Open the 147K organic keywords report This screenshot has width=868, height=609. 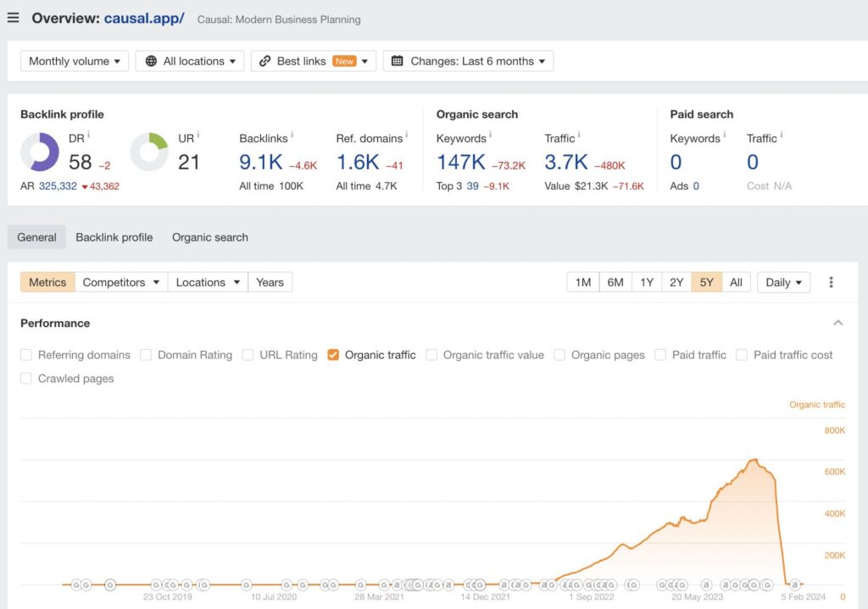pyautogui.click(x=460, y=162)
